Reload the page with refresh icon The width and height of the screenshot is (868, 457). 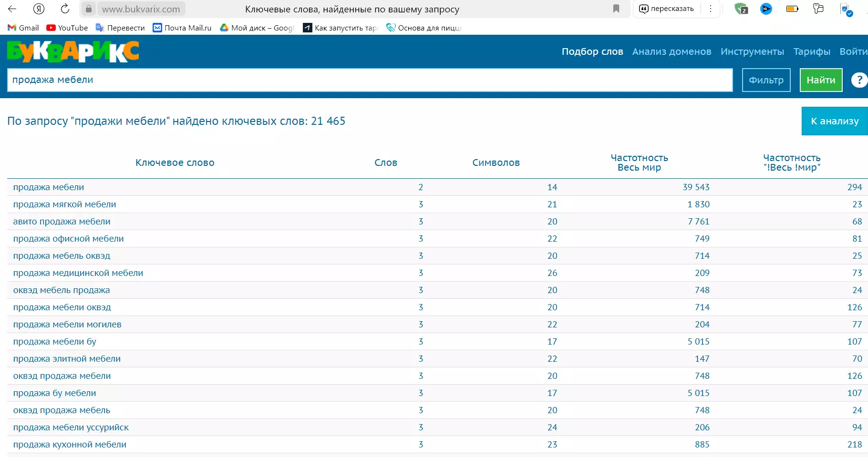65,9
